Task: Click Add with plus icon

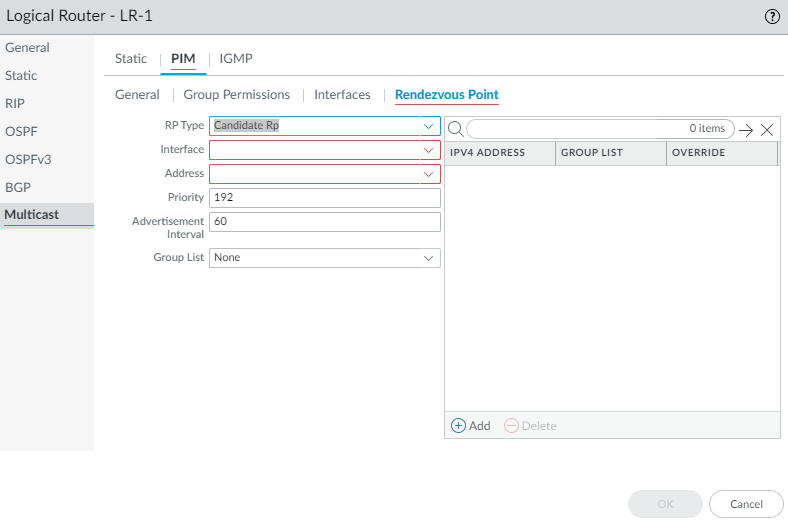Action: pyautogui.click(x=471, y=425)
